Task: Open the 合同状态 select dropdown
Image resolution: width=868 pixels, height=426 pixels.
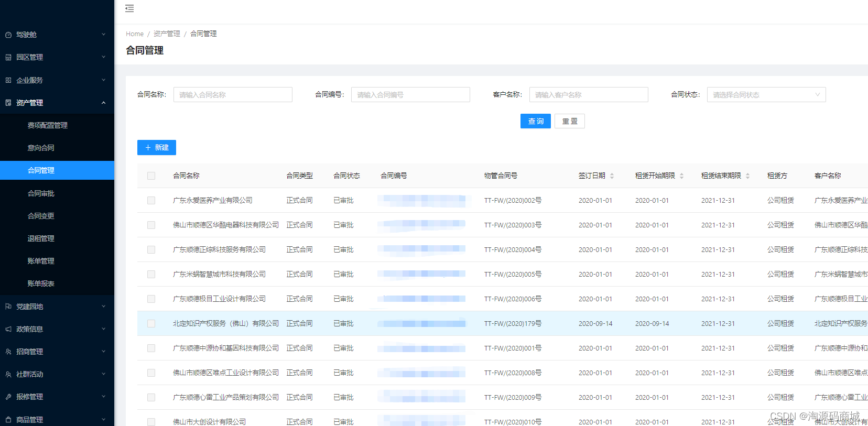Action: click(766, 95)
